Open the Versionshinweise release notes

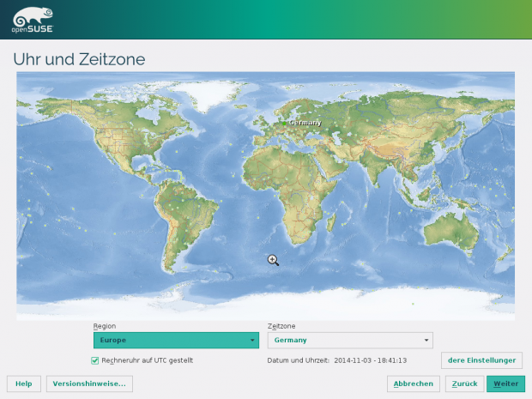88,384
